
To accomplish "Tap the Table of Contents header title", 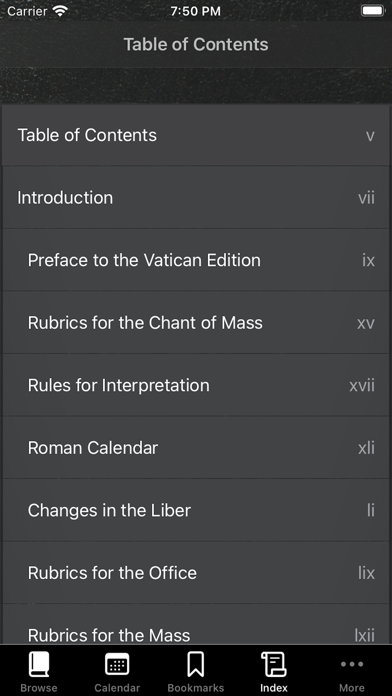I will coord(196,44).
